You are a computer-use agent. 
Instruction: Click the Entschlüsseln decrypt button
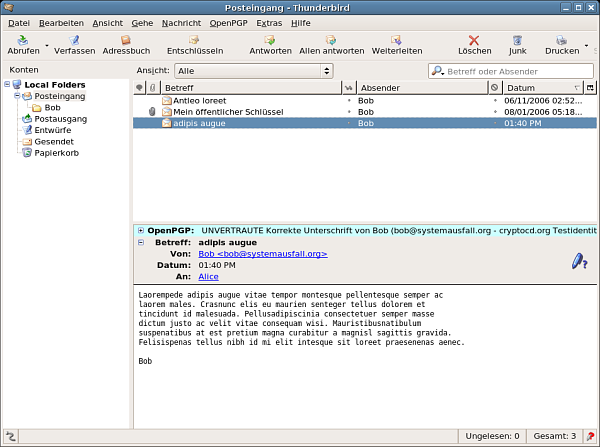pos(195,45)
